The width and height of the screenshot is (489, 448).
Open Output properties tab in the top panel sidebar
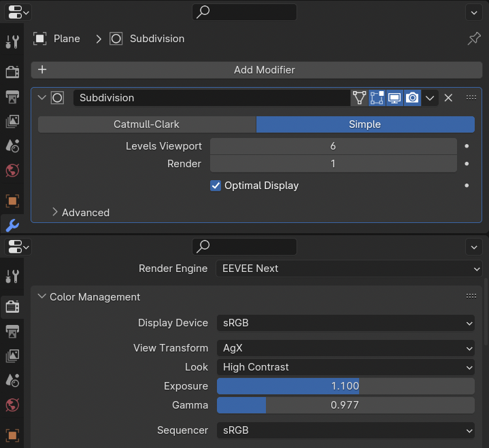12,97
